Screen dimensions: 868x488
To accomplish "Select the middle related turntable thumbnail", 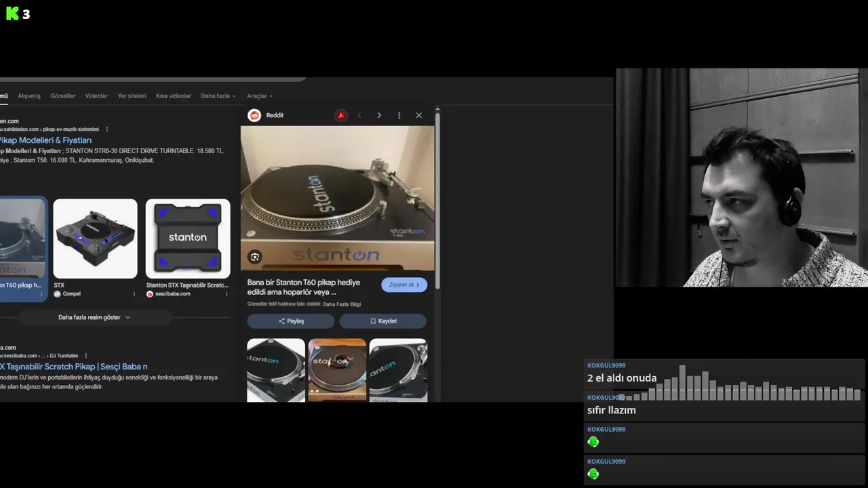I will [337, 370].
